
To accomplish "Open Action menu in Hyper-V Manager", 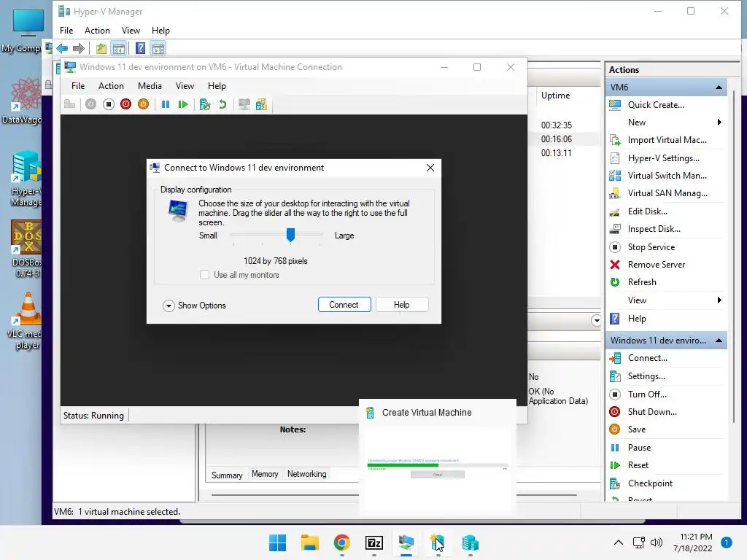I will [x=97, y=31].
